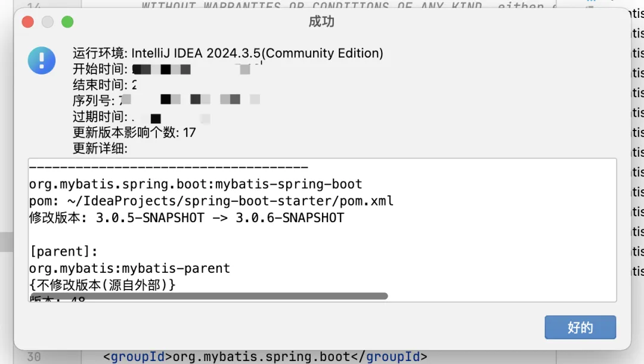Click the gray minimize window button

point(48,22)
